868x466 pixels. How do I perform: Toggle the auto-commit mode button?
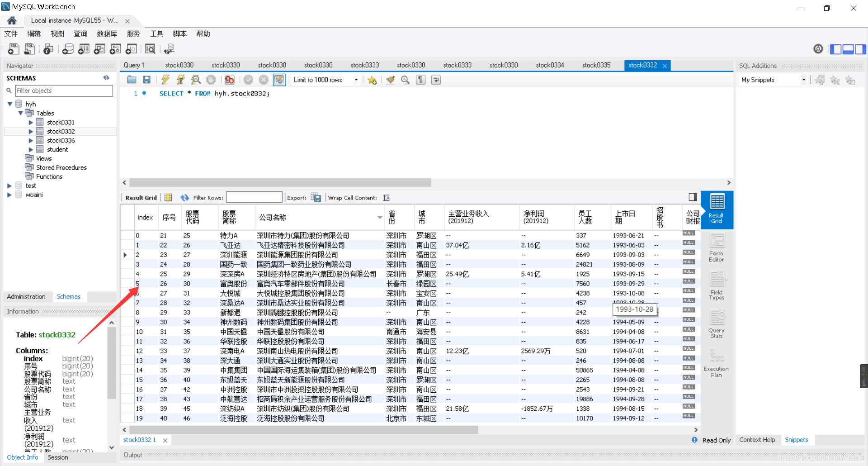[x=279, y=80]
